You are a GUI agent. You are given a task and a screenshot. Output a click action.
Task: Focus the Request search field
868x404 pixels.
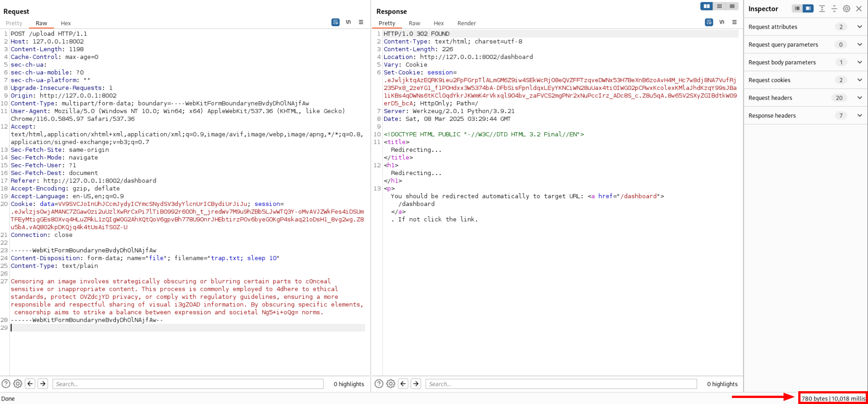pyautogui.click(x=188, y=384)
